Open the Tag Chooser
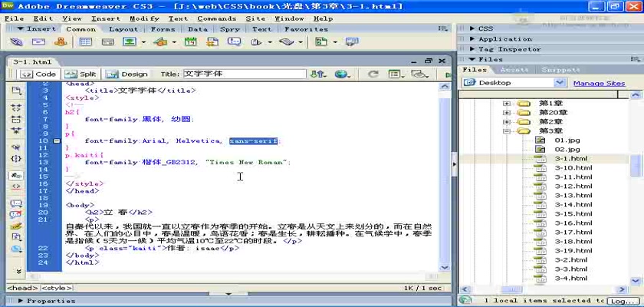 coord(352,42)
